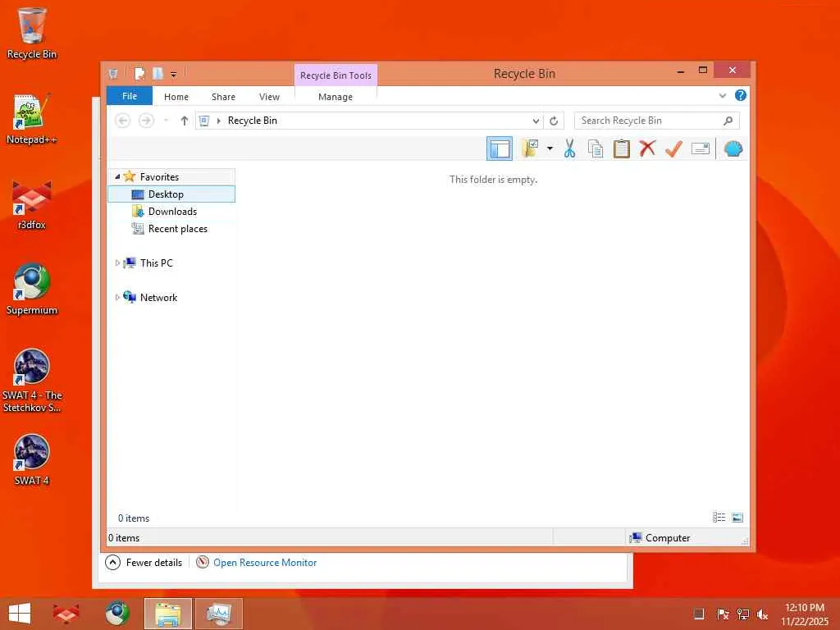Select This PC in navigation pane

pyautogui.click(x=157, y=263)
